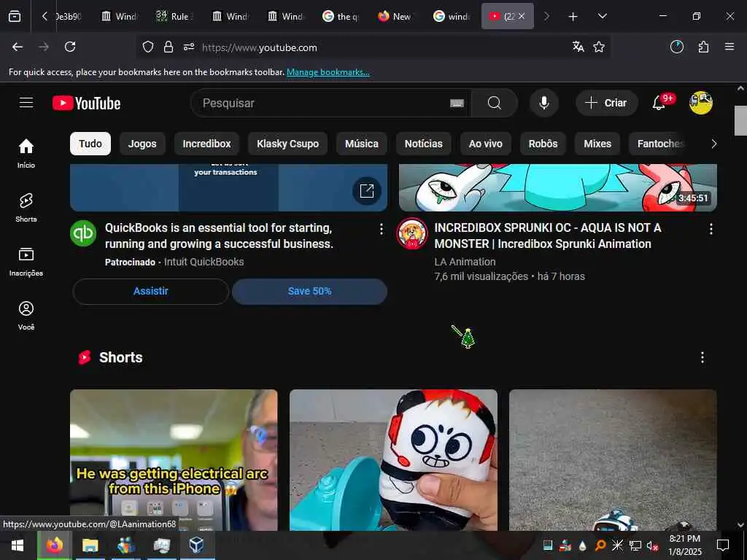Show more filter chips with right arrow
Screen dimensions: 747x560
pos(713,144)
